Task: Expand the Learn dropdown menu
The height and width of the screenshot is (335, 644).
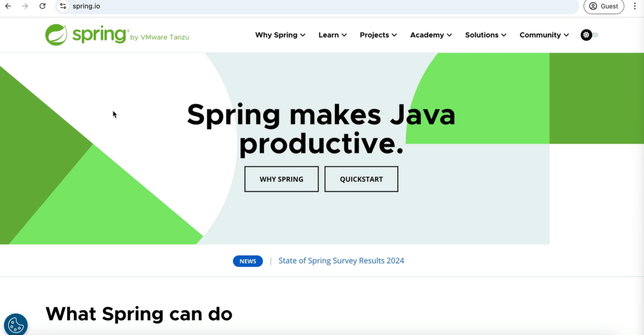Action: [x=332, y=35]
